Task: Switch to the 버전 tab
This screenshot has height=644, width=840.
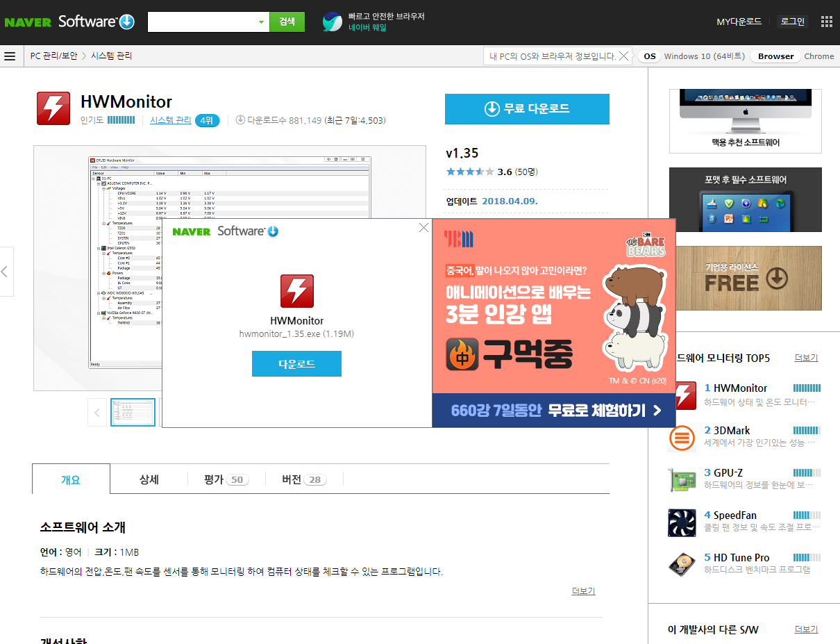Action: coord(304,479)
